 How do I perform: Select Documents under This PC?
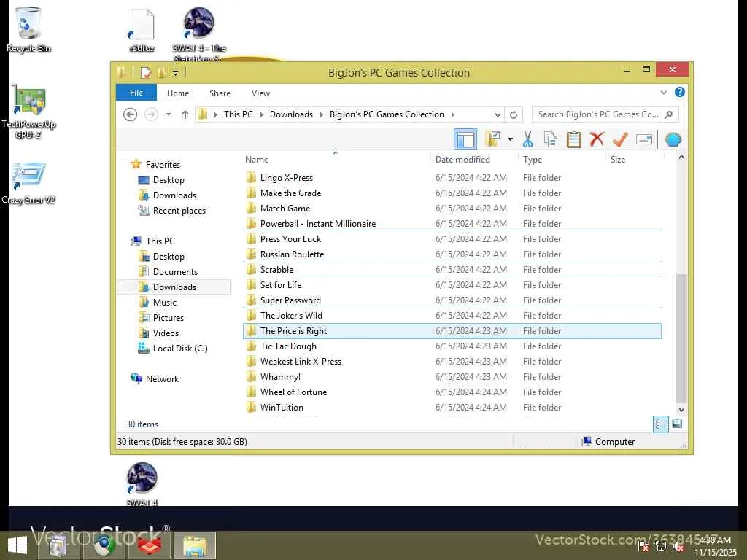(x=175, y=271)
